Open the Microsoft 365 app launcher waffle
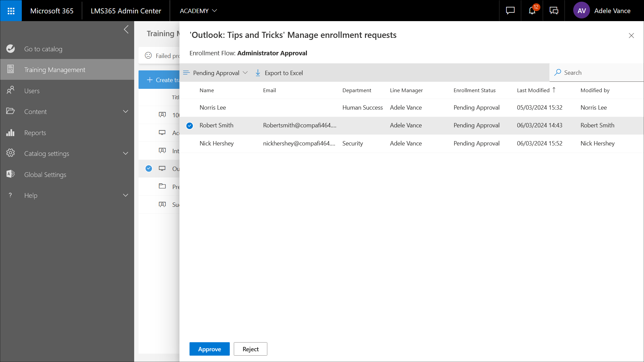This screenshot has width=644, height=362. [11, 11]
